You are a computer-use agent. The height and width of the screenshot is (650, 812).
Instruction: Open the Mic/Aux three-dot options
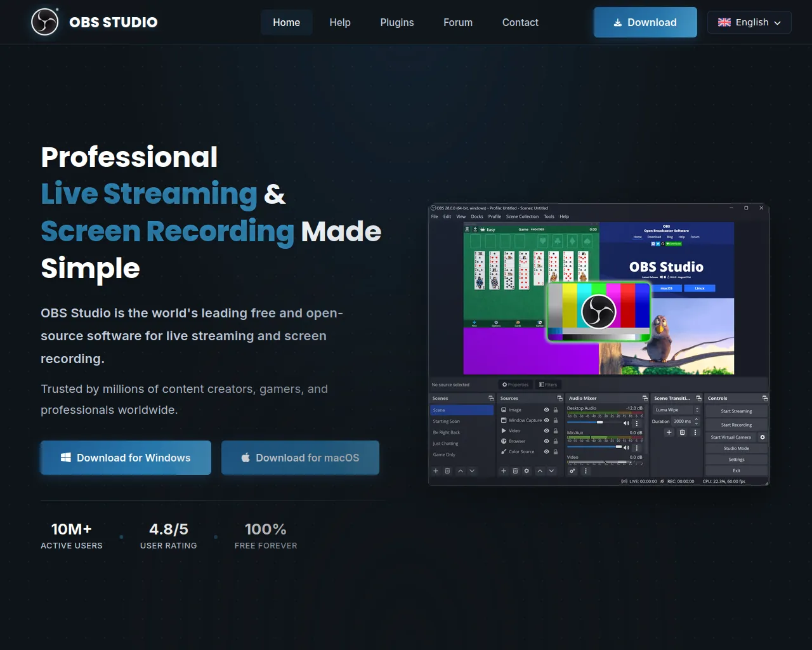point(637,448)
